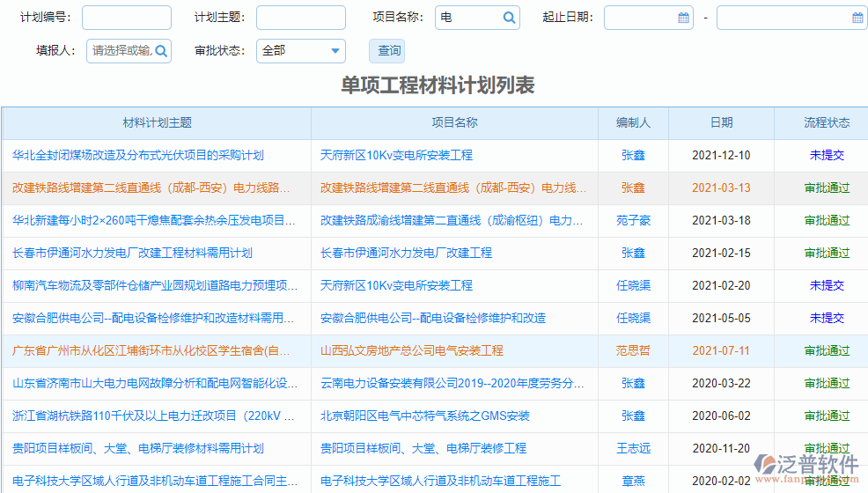Open project 安徽合肥供电公司--配电设备检修维护和改造
Screen dimensions: 868x493
tap(433, 319)
